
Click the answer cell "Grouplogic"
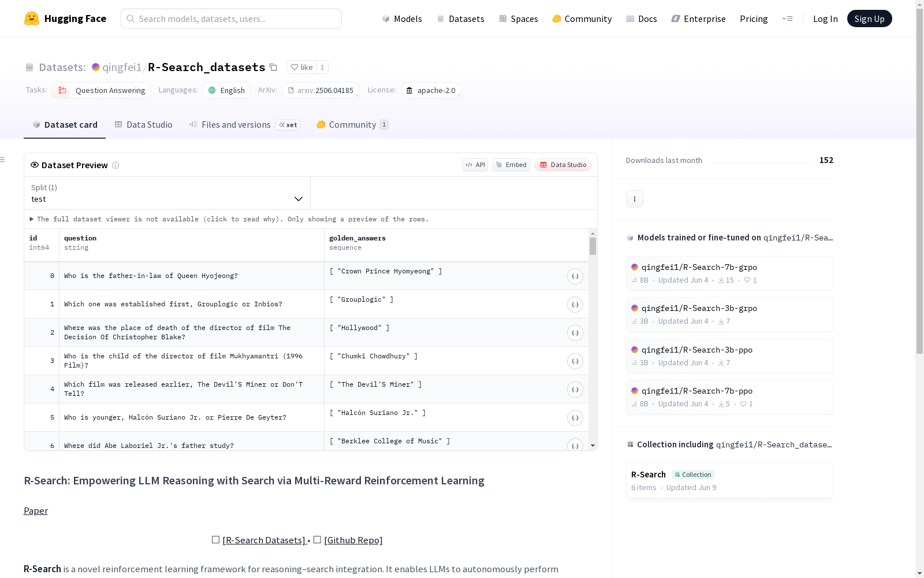(362, 299)
